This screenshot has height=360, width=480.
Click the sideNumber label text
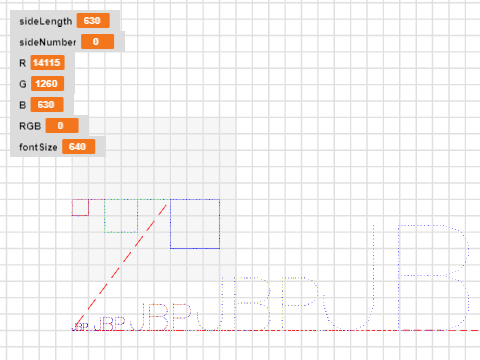pyautogui.click(x=48, y=42)
